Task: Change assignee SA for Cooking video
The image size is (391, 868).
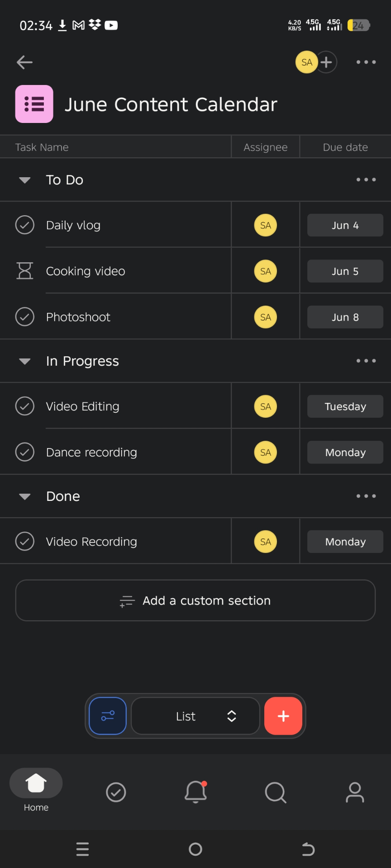Action: (266, 271)
